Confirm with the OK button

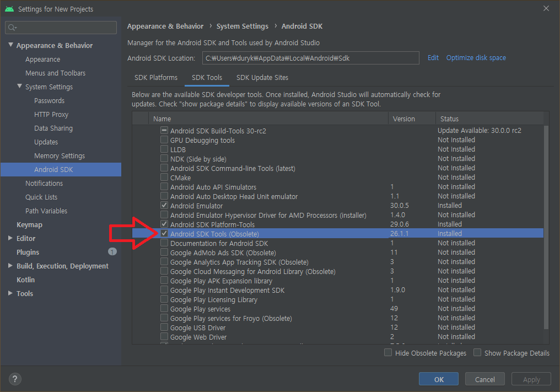439,379
